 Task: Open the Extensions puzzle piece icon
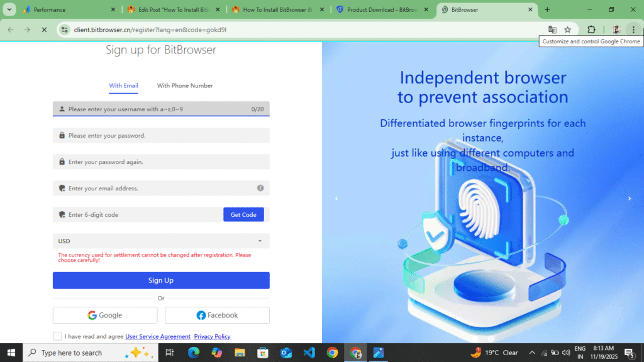point(591,30)
